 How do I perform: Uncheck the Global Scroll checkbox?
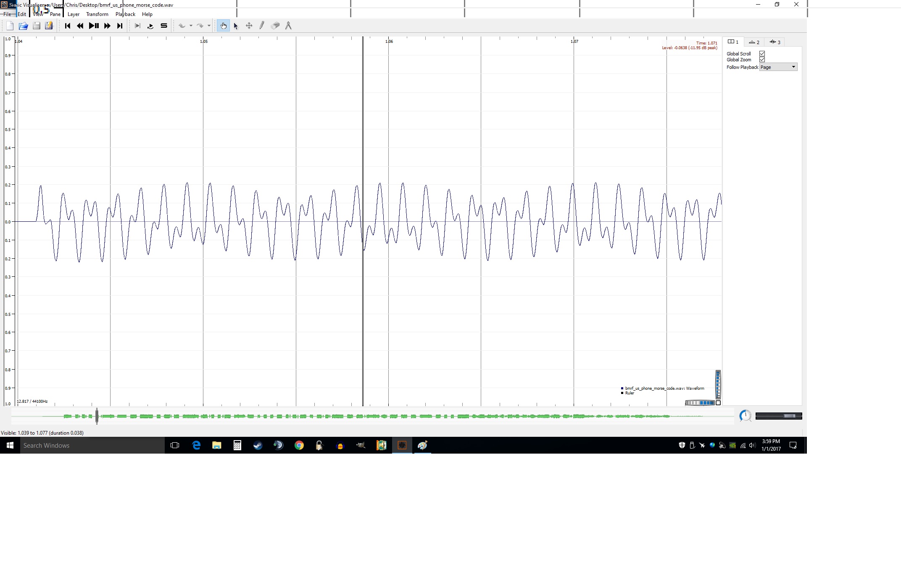(x=762, y=54)
